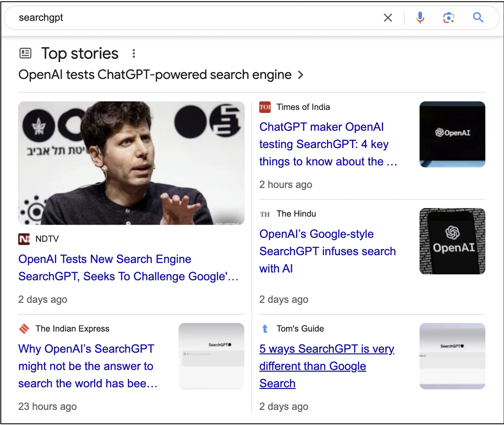This screenshot has width=504, height=425.
Task: Click the Times of India logo icon
Action: coord(265,107)
